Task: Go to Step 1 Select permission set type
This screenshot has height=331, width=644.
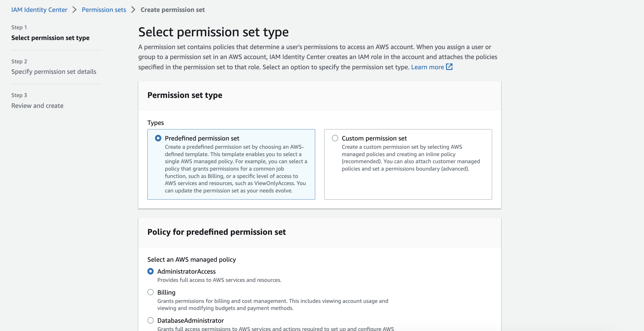Action: tap(50, 38)
